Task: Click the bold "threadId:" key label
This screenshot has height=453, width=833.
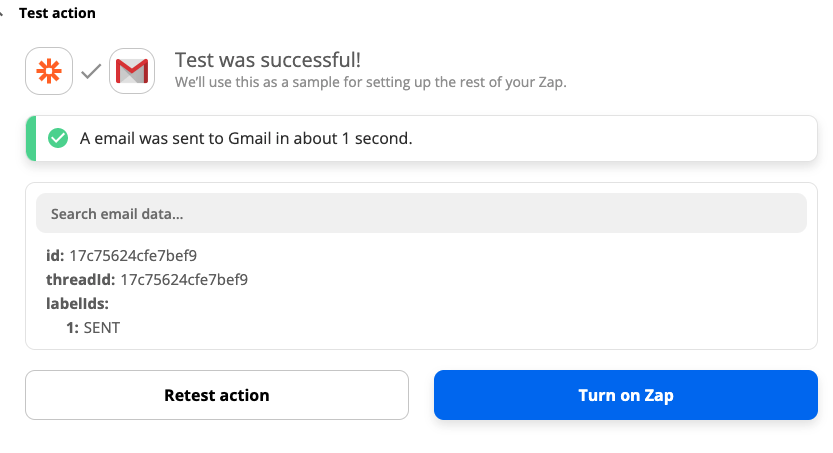Action: click(x=81, y=279)
